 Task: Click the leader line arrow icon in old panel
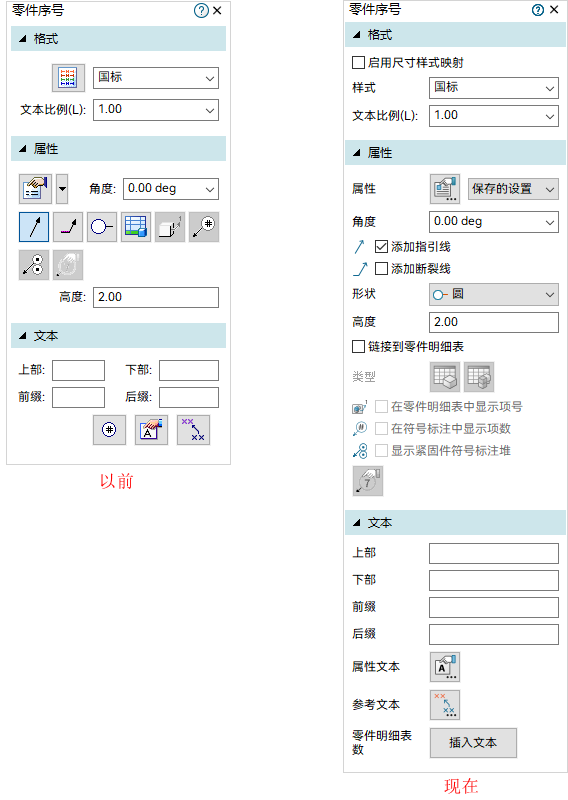34,227
